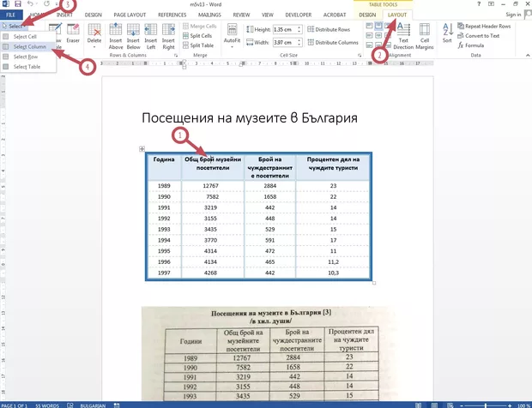
Task: Open Table Tools DESIGN tab
Action: coord(367,15)
